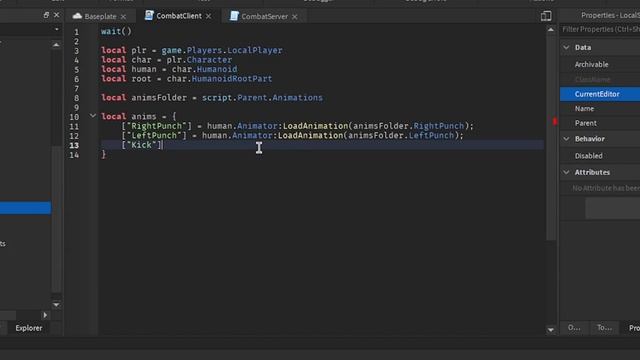
Task: Select the Archivable property row
Action: click(x=600, y=64)
